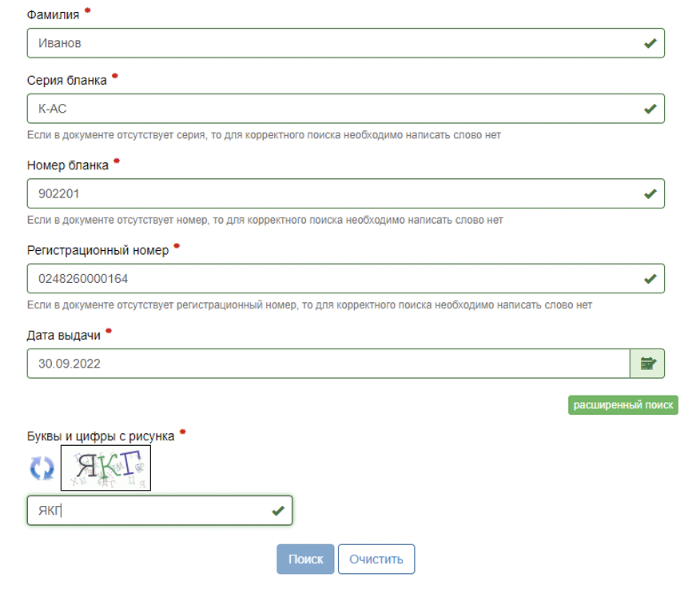Click the Буквы и цифры с рисунка label
Screen dimensions: 700x593
point(101,436)
